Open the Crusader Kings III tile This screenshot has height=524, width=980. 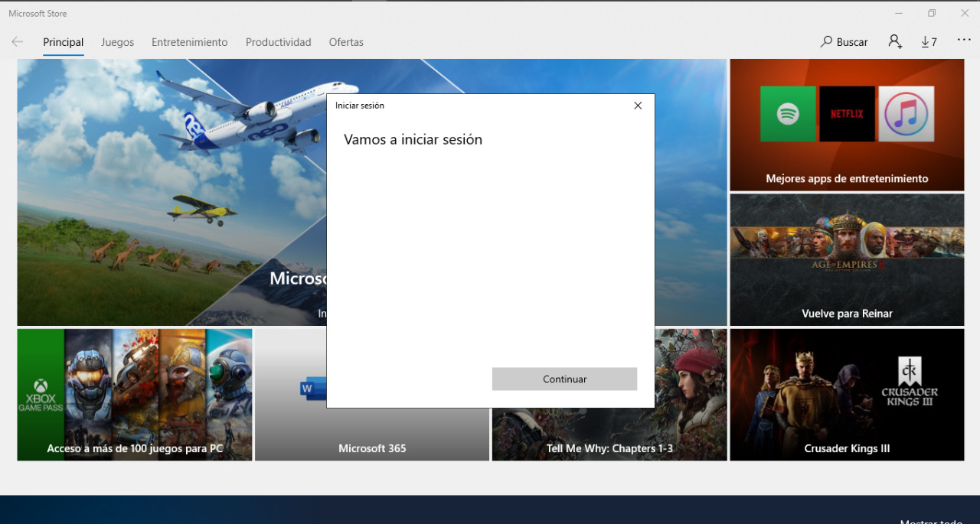(x=847, y=395)
